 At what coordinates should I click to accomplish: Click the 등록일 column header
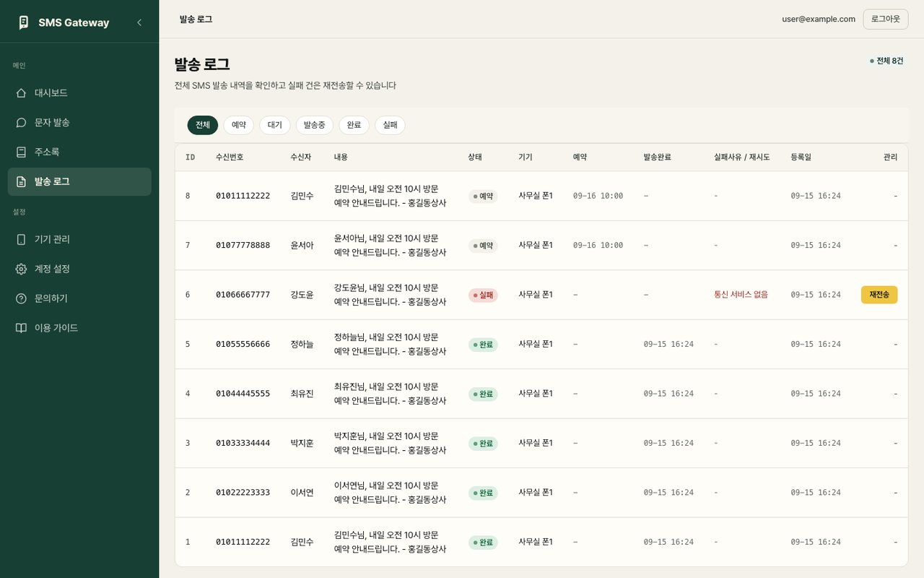coord(801,158)
